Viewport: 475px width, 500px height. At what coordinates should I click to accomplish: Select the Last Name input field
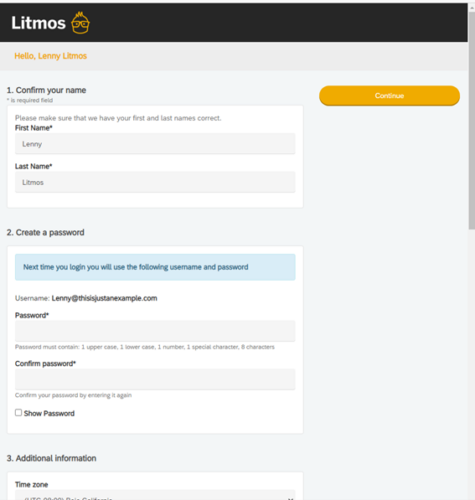click(155, 182)
